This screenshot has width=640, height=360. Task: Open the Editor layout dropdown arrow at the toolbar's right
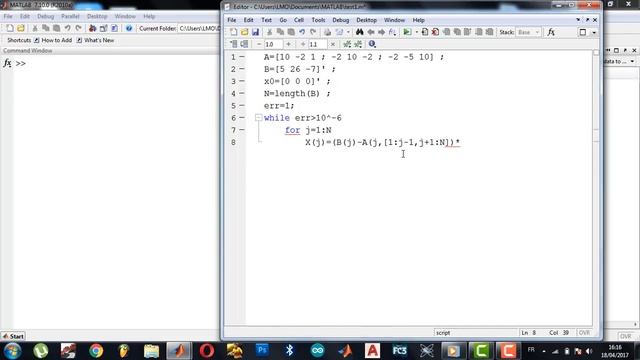[x=594, y=32]
